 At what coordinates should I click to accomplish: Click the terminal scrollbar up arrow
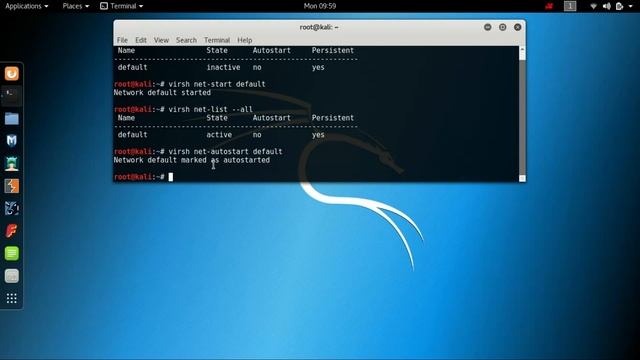click(x=522, y=49)
